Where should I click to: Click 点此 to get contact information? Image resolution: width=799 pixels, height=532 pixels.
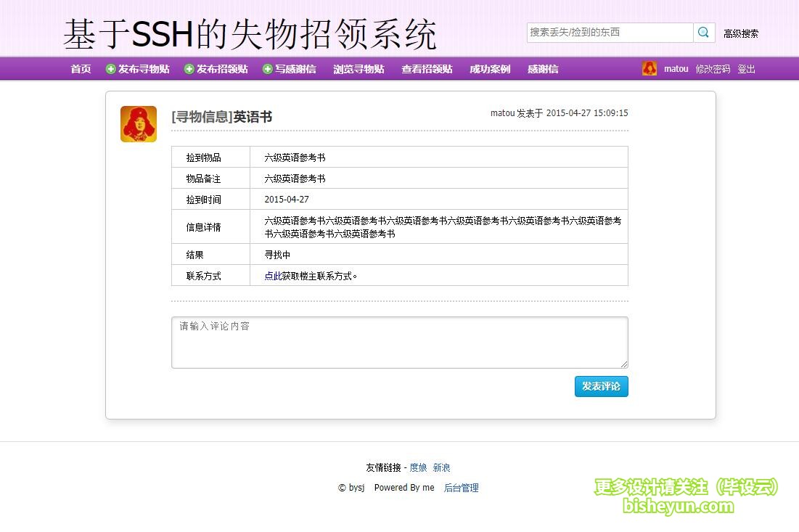pos(273,276)
